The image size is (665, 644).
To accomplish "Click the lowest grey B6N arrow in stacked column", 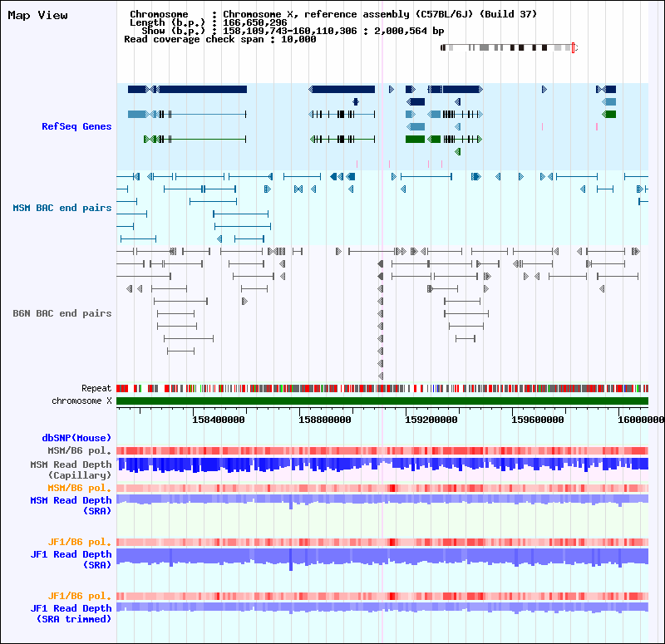I will point(381,376).
